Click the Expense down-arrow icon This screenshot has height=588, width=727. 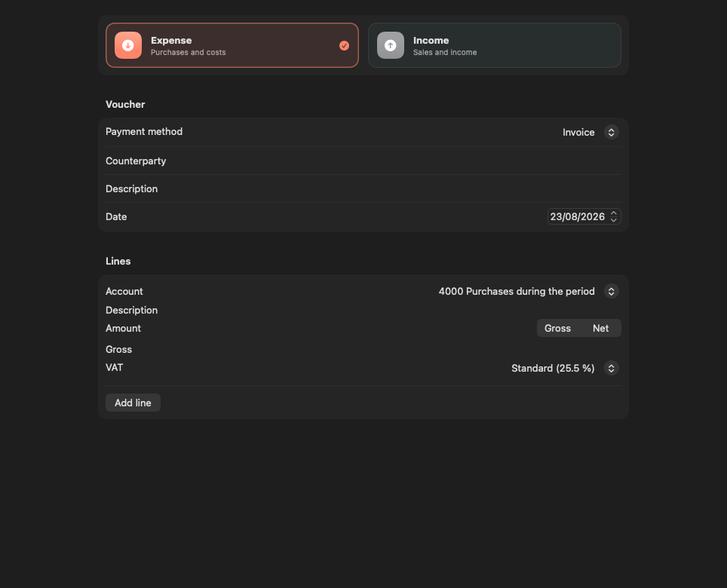[128, 45]
